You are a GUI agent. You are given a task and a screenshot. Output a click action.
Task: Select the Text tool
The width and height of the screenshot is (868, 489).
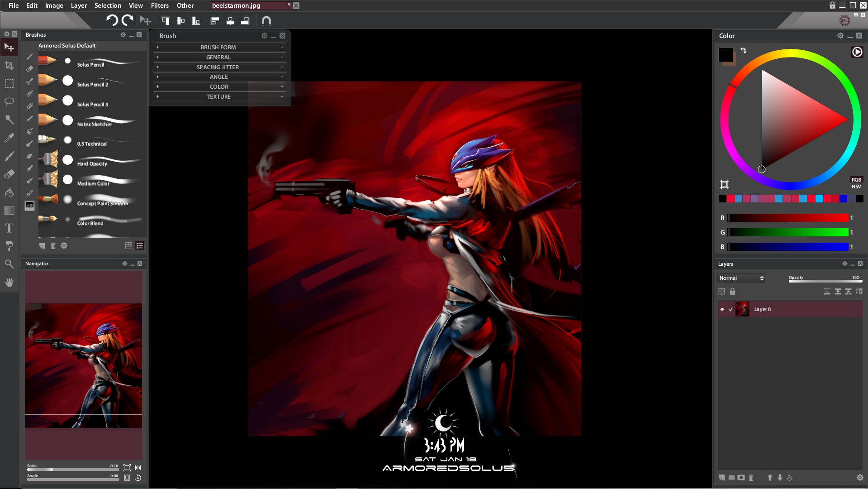click(x=9, y=228)
